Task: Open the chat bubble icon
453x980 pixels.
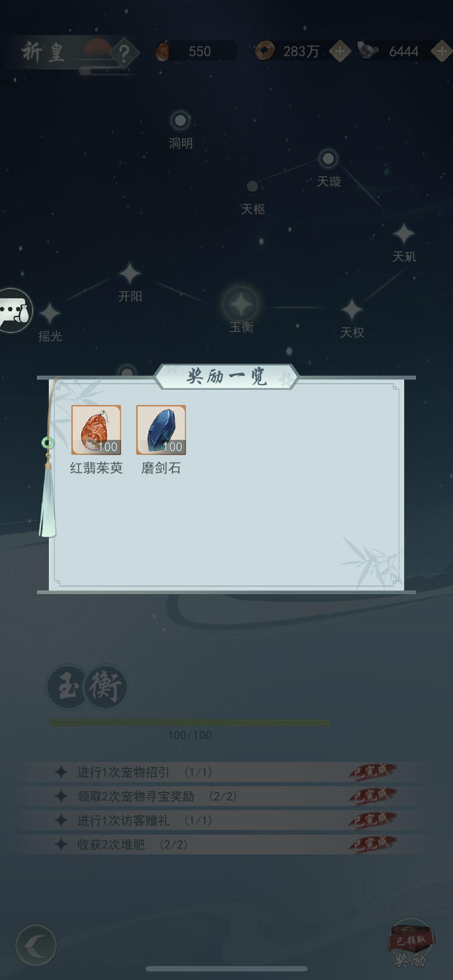Action: [x=14, y=310]
